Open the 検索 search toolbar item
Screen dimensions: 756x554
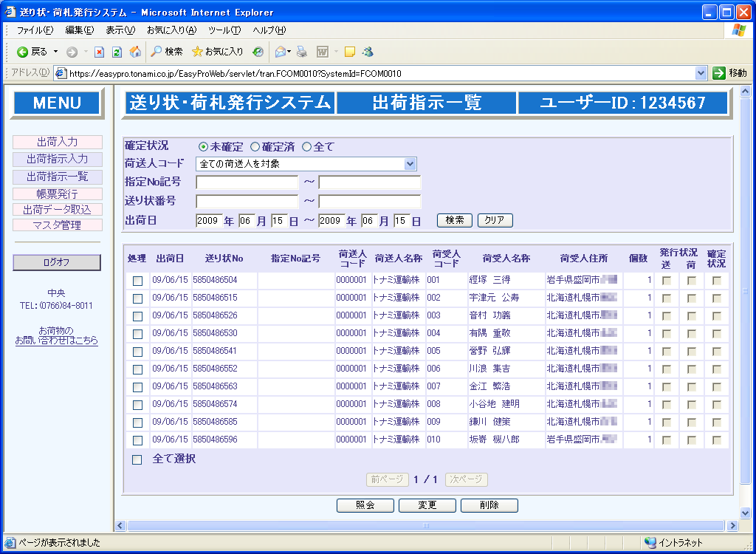167,52
